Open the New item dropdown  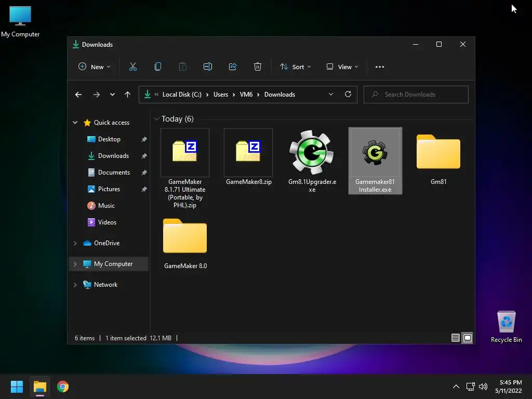pyautogui.click(x=95, y=67)
